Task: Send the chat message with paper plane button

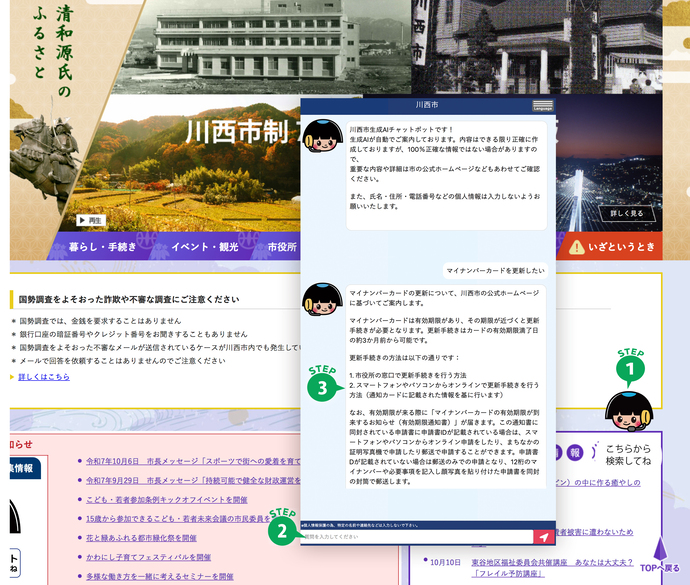Action: pos(543,537)
